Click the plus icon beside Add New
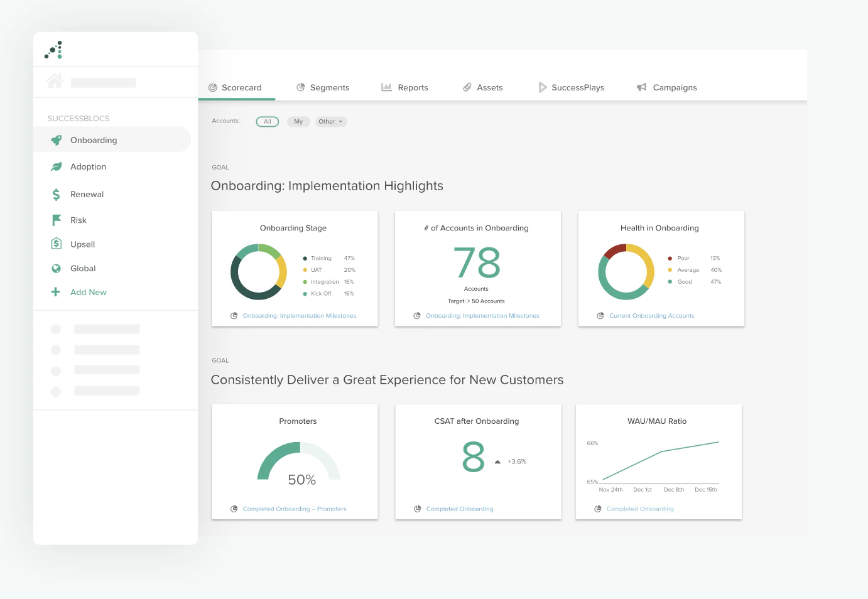The width and height of the screenshot is (868, 599). 56,292
